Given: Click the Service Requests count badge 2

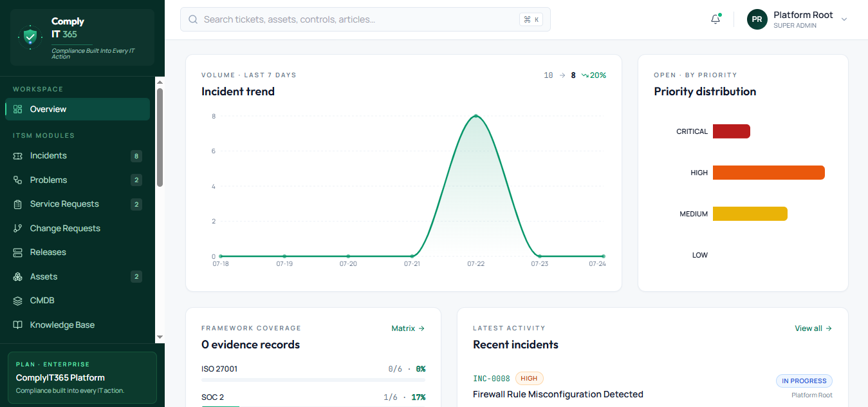Looking at the screenshot, I should tap(136, 204).
